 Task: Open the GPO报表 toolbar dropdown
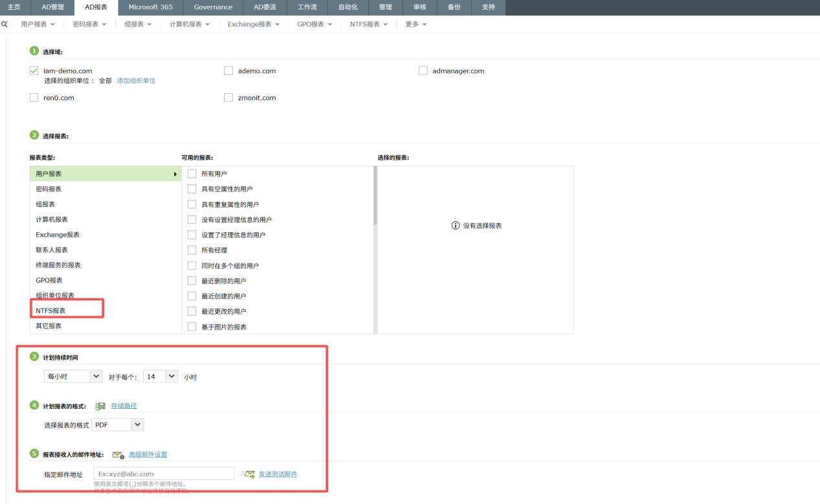click(x=315, y=24)
